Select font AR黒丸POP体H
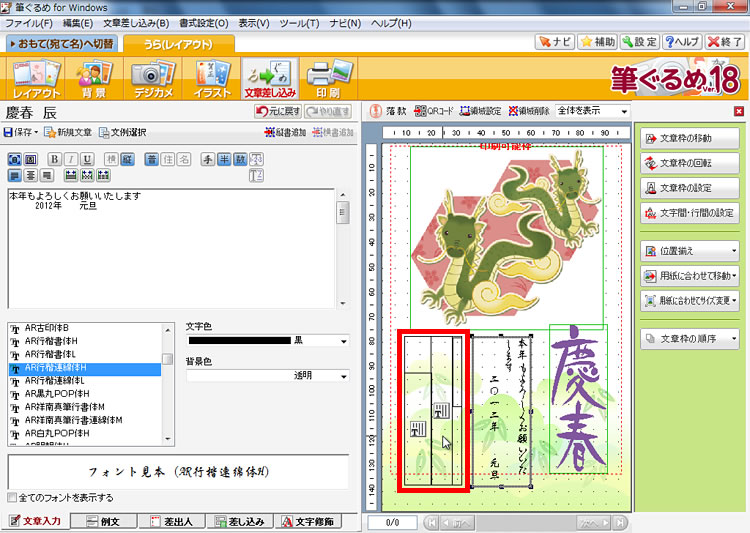 pyautogui.click(x=85, y=394)
